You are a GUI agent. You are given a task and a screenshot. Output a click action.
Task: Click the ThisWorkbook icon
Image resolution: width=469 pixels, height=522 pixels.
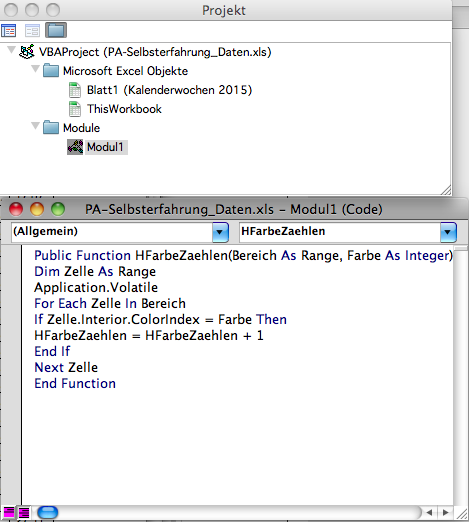click(75, 109)
